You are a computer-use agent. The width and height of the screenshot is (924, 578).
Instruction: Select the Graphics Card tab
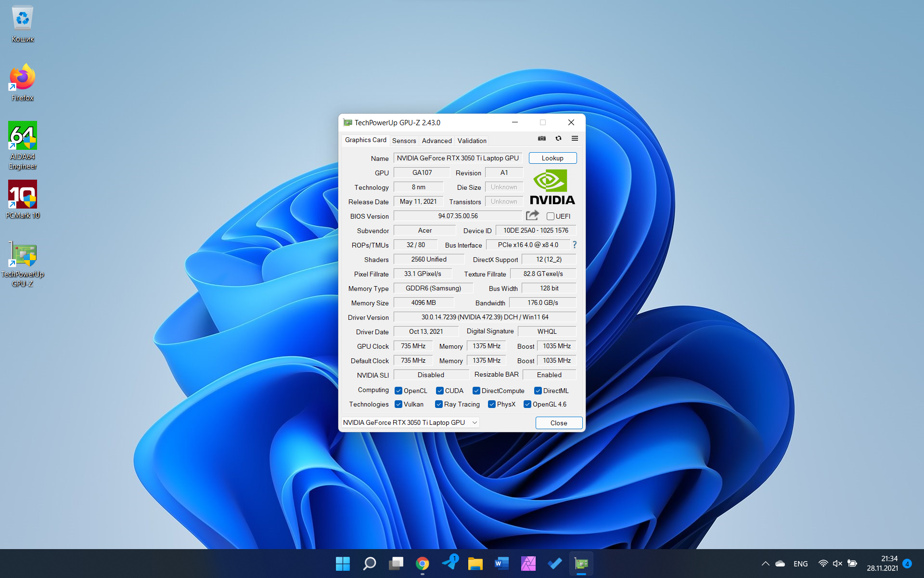tap(365, 140)
